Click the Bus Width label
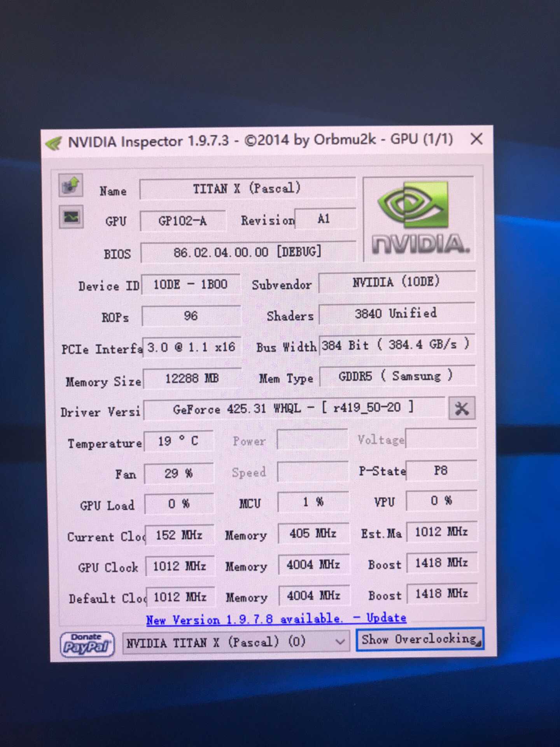The image size is (560, 747). 286,347
